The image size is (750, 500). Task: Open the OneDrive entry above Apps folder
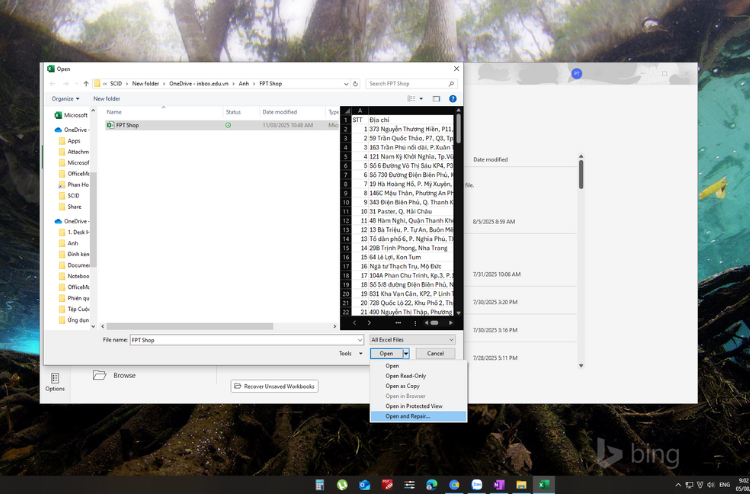point(71,130)
